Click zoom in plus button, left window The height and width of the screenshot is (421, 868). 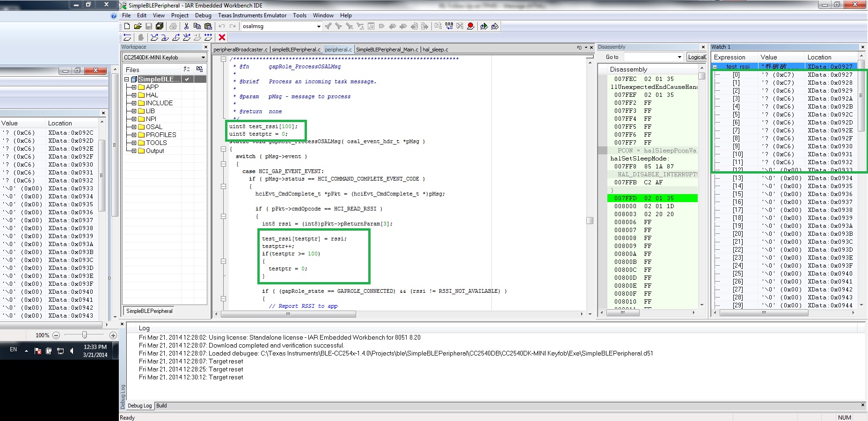pyautogui.click(x=113, y=335)
